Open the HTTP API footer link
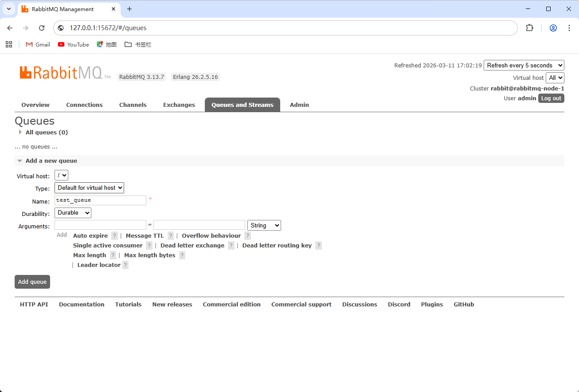The height and width of the screenshot is (392, 579). [34, 305]
